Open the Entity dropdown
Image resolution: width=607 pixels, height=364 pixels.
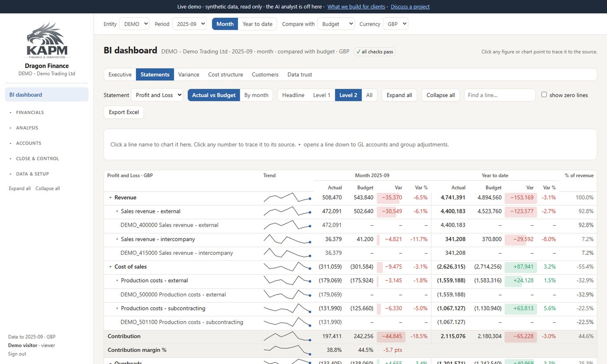[x=134, y=24]
